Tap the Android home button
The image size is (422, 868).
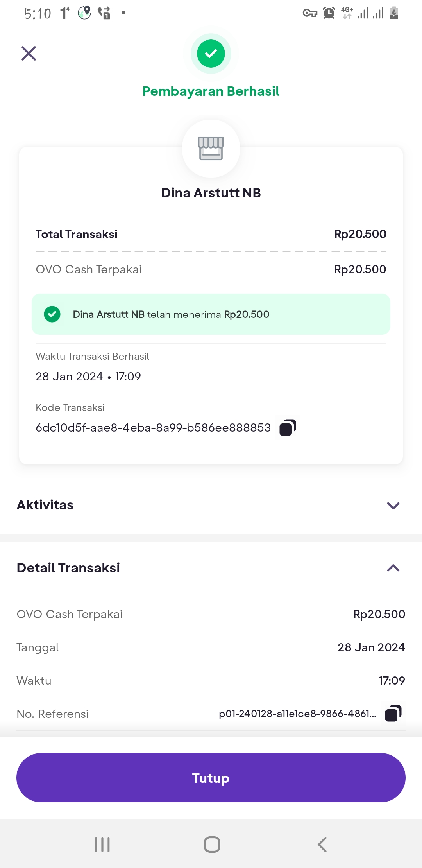click(212, 845)
